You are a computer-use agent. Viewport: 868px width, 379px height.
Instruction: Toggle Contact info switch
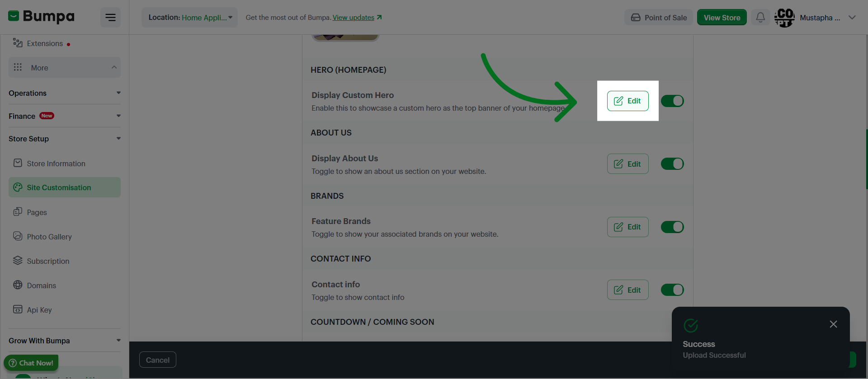pos(672,290)
